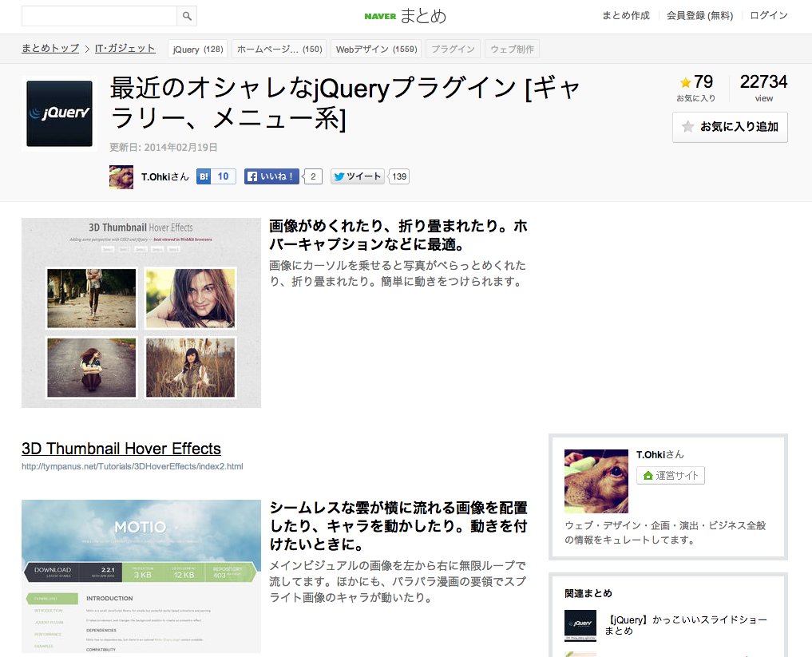Switch to the jQuery (128) category tab

(x=196, y=48)
